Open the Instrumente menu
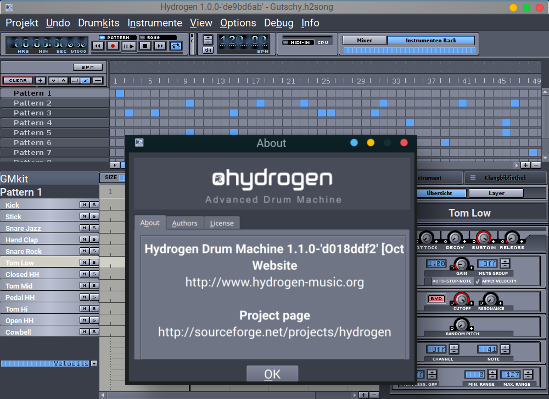549x399 pixels. [155, 23]
